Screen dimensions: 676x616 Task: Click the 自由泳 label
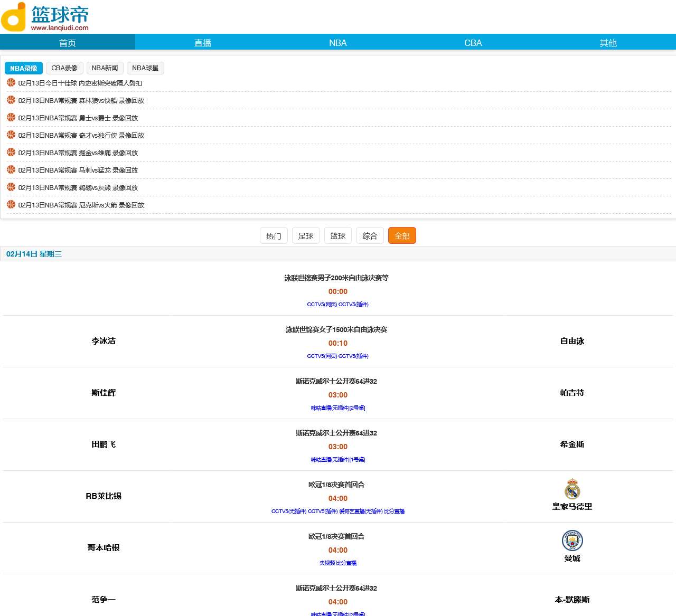[572, 340]
